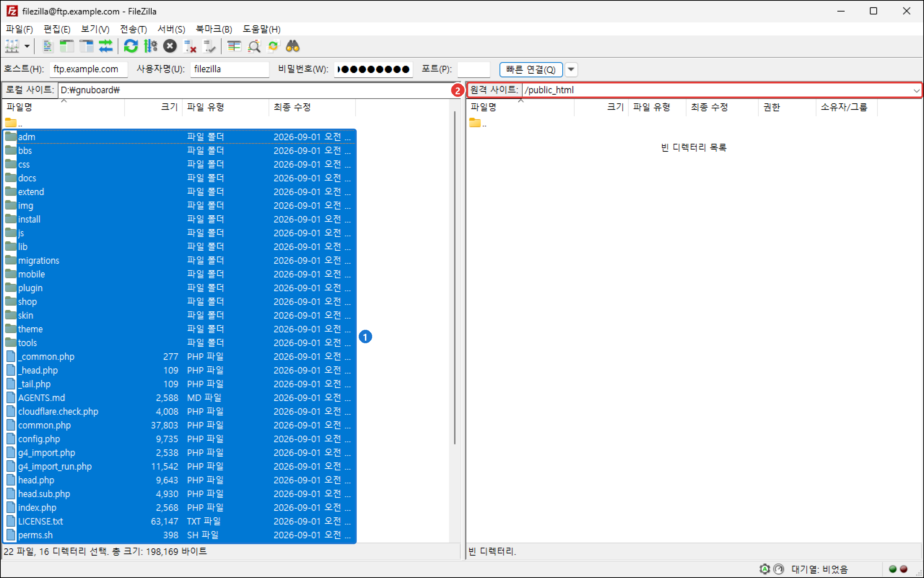Toggle the message log display

pyautogui.click(x=47, y=47)
